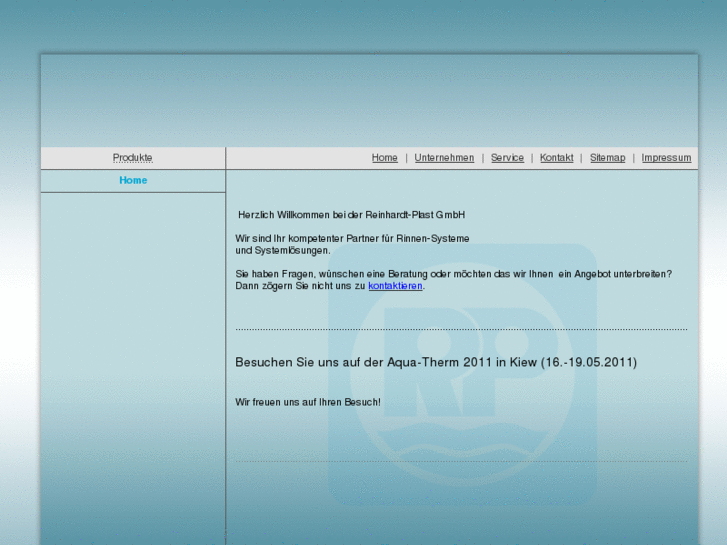View the Sitemap link

click(607, 158)
